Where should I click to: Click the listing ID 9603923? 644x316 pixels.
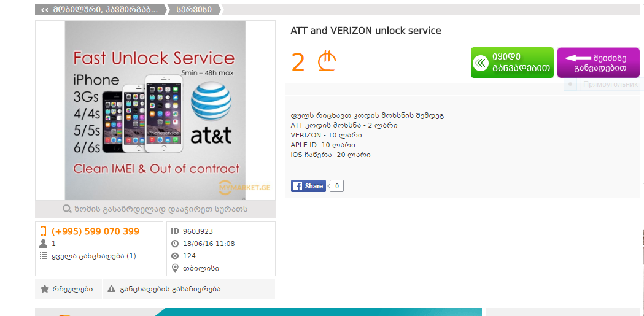coord(198,231)
